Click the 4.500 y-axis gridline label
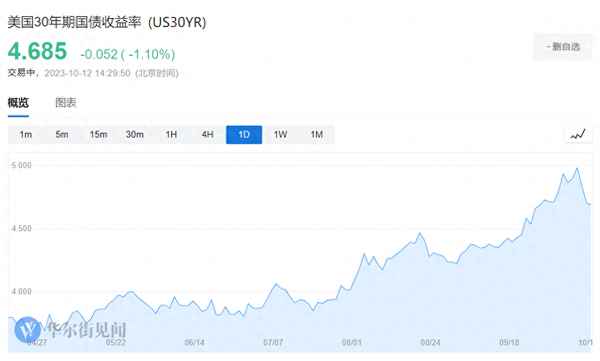This screenshot has width=600, height=361. tap(21, 229)
